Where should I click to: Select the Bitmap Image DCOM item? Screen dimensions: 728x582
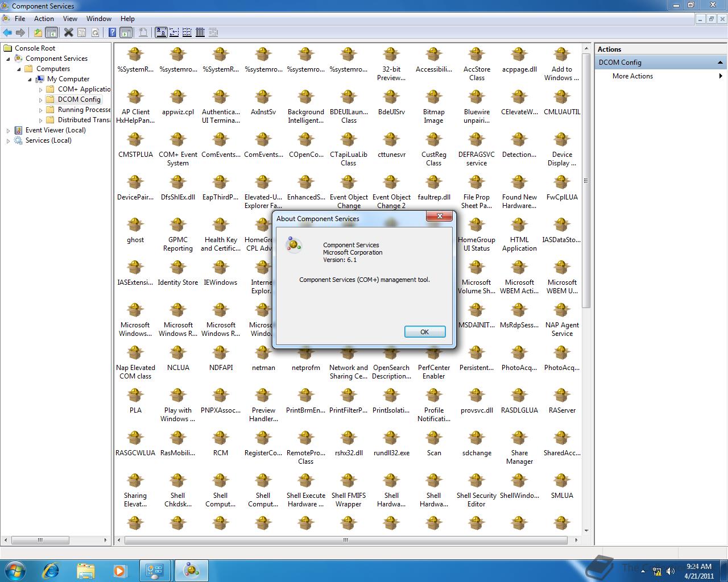[x=433, y=107]
